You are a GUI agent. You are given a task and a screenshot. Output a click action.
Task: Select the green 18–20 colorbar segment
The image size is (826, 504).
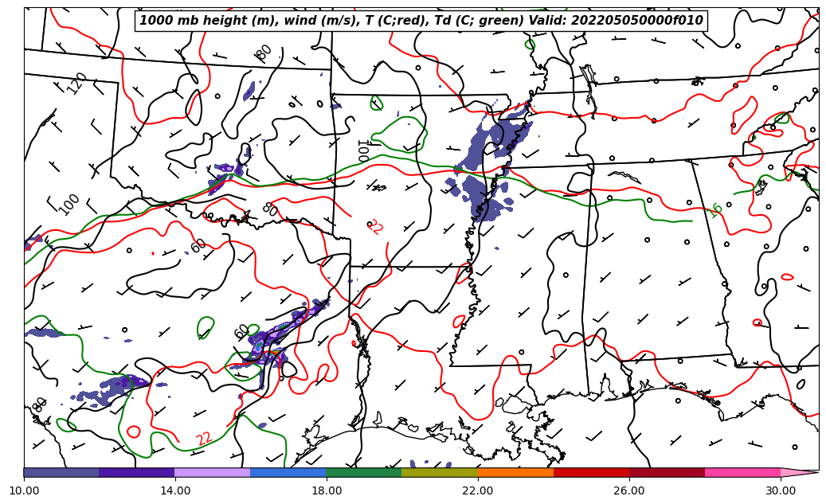click(x=363, y=472)
